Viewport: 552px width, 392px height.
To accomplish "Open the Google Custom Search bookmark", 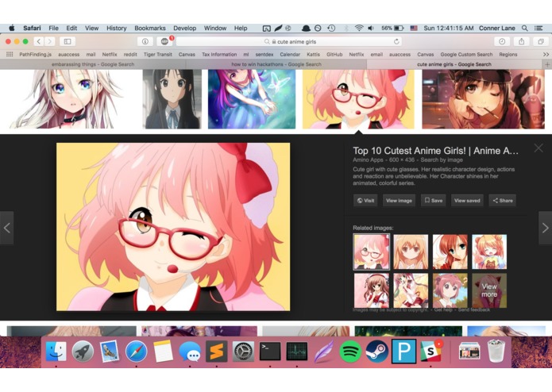I will (466, 54).
